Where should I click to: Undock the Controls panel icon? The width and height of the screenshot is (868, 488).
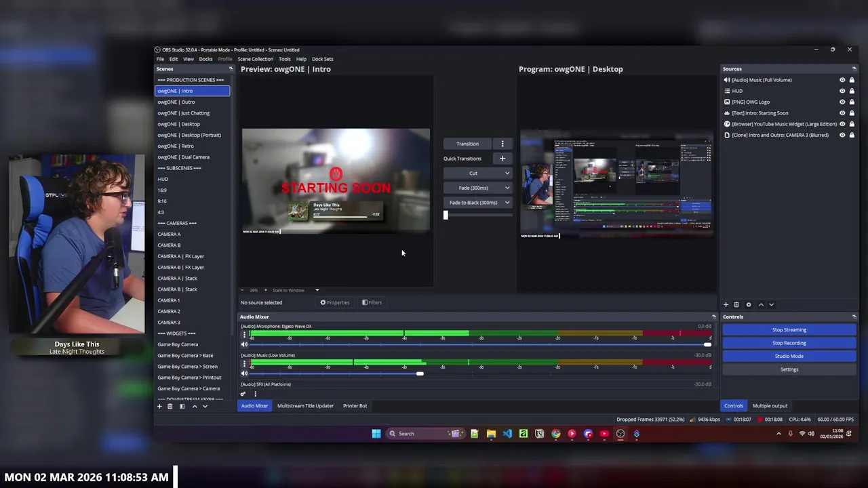pyautogui.click(x=854, y=317)
